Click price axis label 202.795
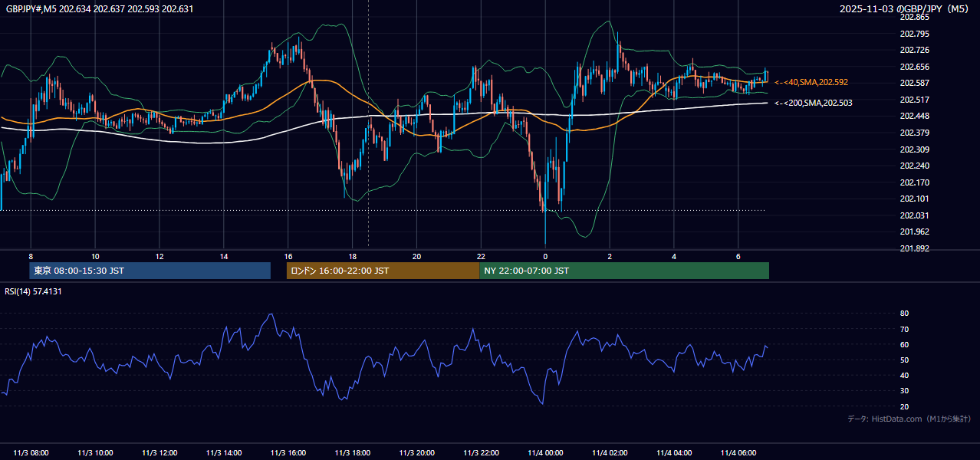Image resolution: width=980 pixels, height=460 pixels. 914,34
